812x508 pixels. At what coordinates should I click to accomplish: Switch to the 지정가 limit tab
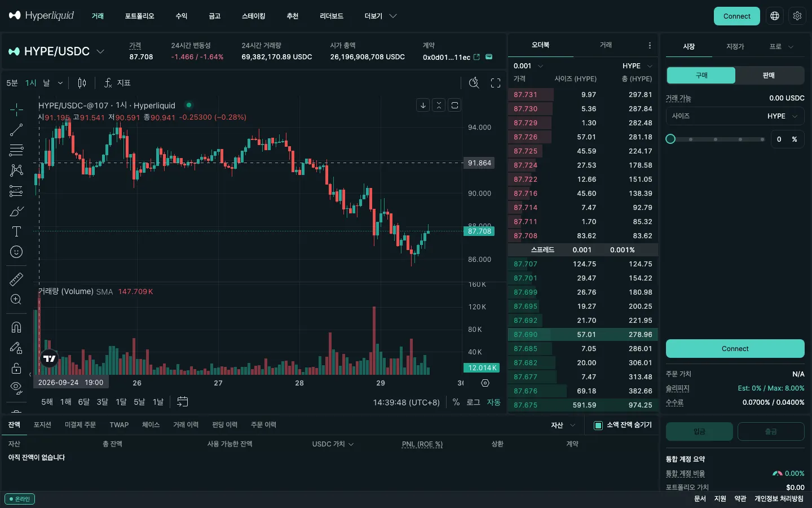point(735,46)
